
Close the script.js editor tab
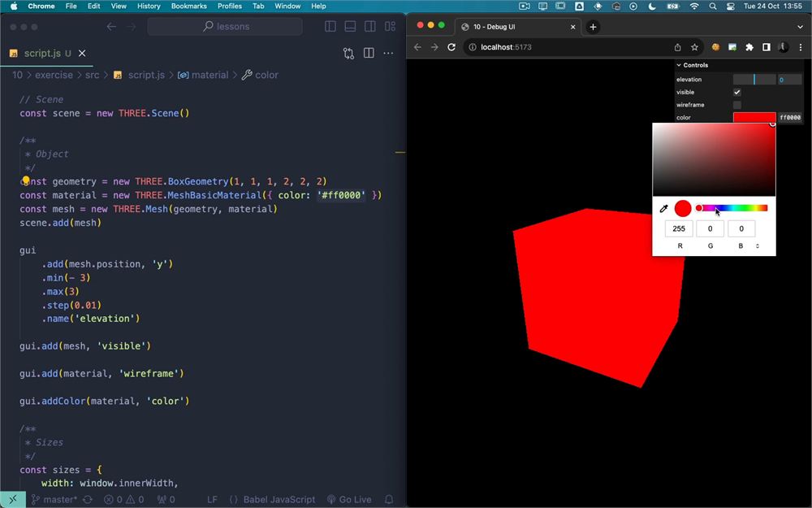(82, 53)
